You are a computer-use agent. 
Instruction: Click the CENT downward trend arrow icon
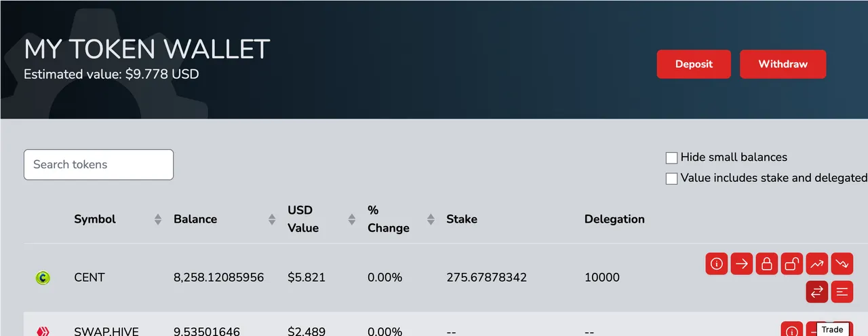(842, 263)
